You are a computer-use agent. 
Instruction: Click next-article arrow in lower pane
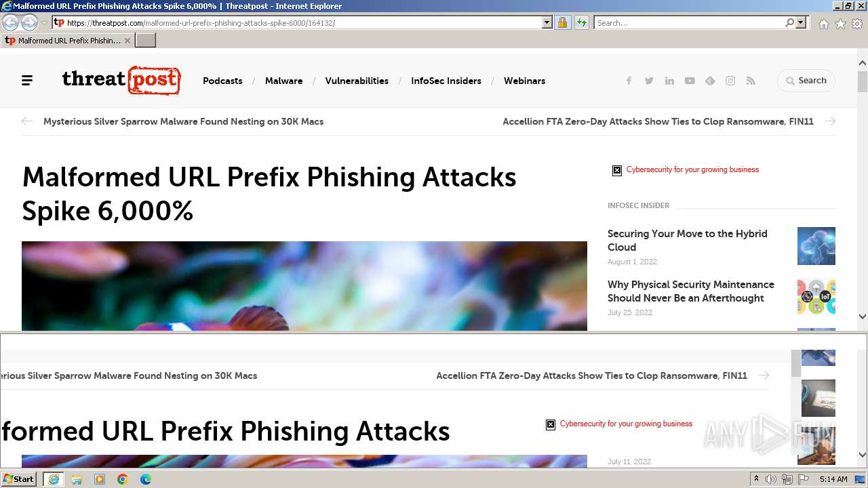coord(764,375)
